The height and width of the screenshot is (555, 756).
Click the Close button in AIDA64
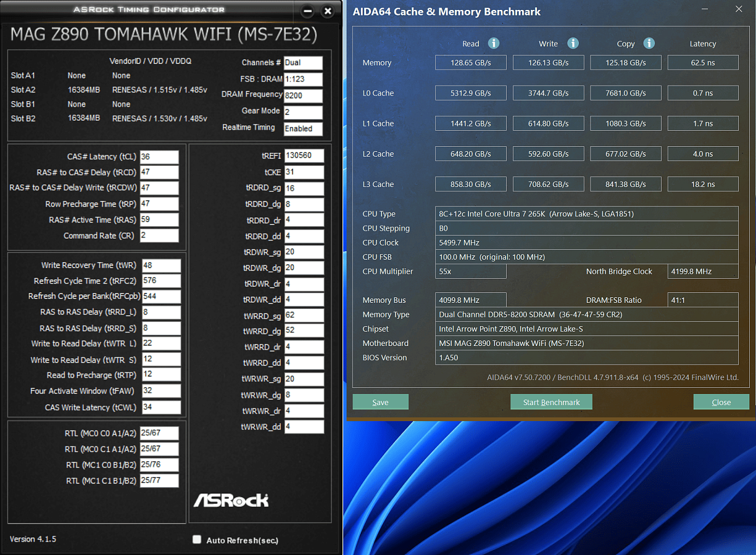point(721,402)
